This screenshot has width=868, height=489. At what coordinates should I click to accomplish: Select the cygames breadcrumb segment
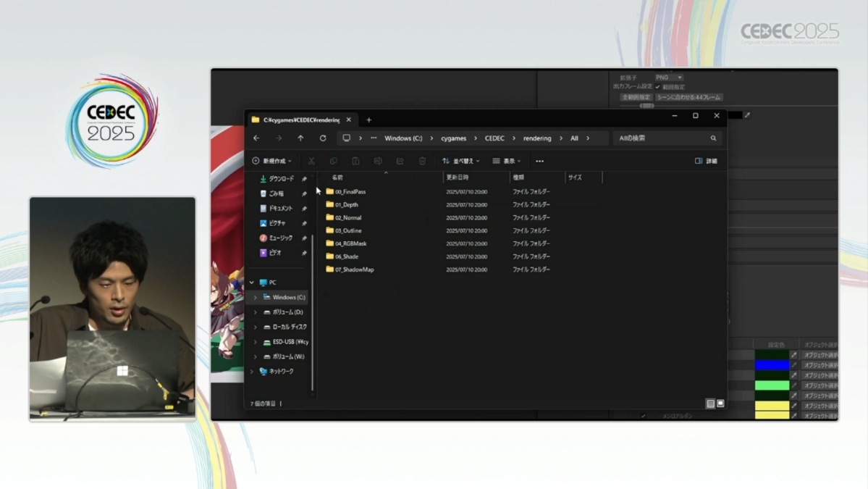[x=453, y=138]
